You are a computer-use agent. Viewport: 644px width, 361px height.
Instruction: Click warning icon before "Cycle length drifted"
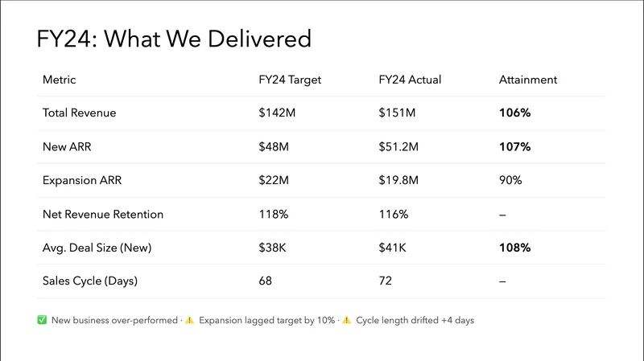346,320
